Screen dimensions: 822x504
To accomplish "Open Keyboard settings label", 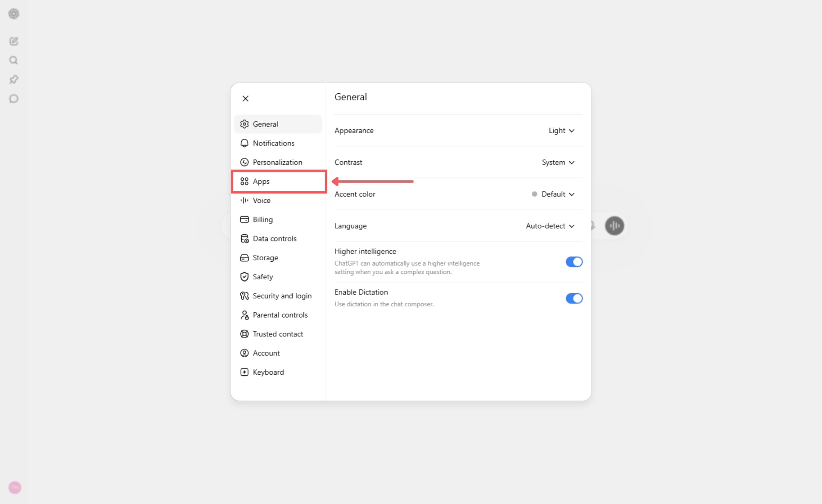I will point(268,372).
